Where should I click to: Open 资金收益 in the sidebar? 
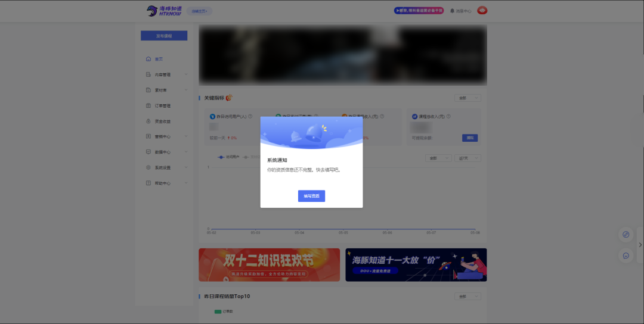pos(162,121)
